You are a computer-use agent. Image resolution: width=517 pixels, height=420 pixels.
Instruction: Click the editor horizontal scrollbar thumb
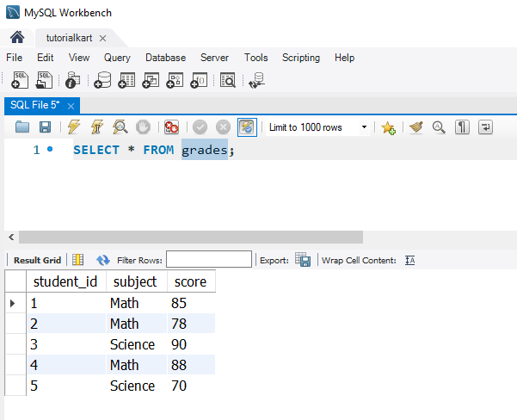click(x=191, y=237)
